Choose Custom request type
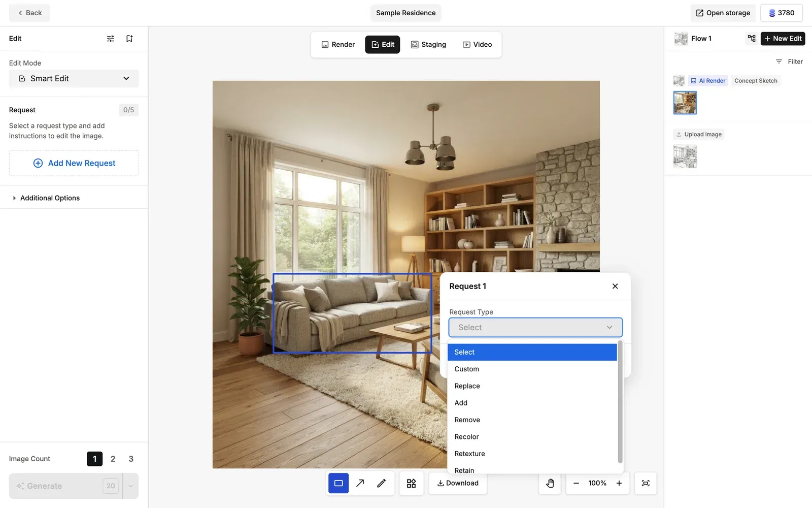The height and width of the screenshot is (508, 812). [x=532, y=369]
